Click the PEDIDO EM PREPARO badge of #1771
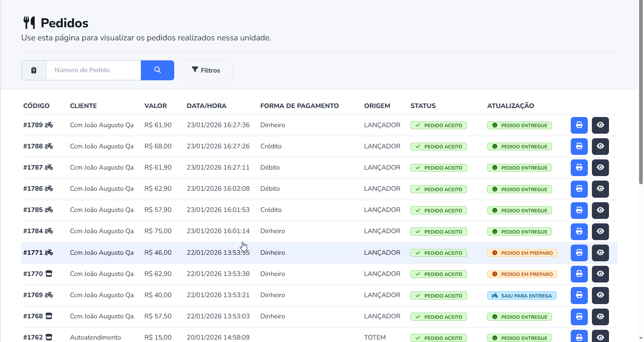 click(x=522, y=253)
